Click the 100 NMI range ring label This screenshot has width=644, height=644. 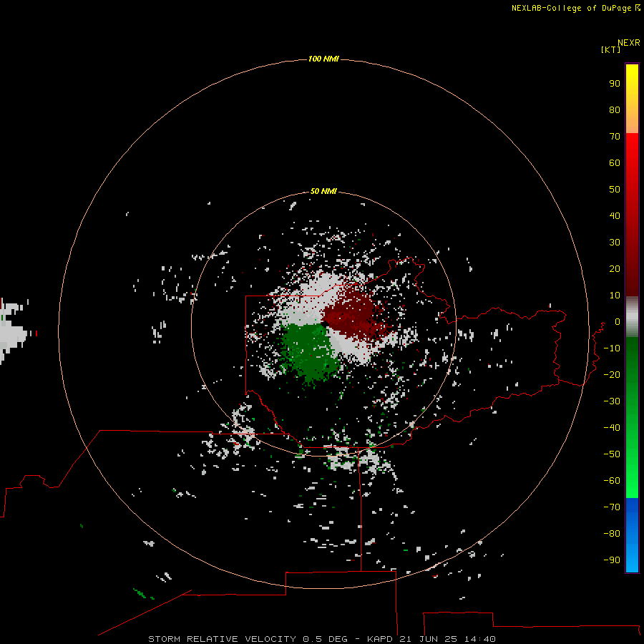(323, 59)
